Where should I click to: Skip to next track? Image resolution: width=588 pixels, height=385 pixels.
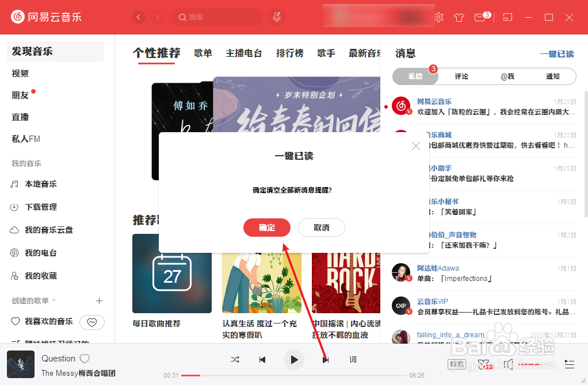tap(326, 360)
